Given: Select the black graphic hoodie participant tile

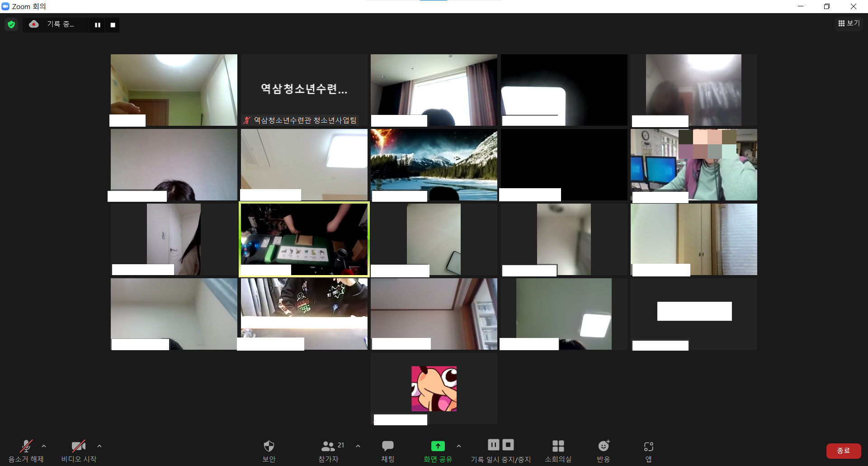Looking at the screenshot, I should click(304, 314).
